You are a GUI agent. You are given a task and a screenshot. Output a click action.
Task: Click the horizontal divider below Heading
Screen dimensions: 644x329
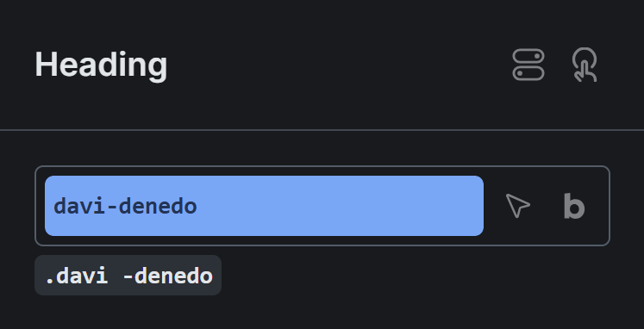(x=322, y=130)
